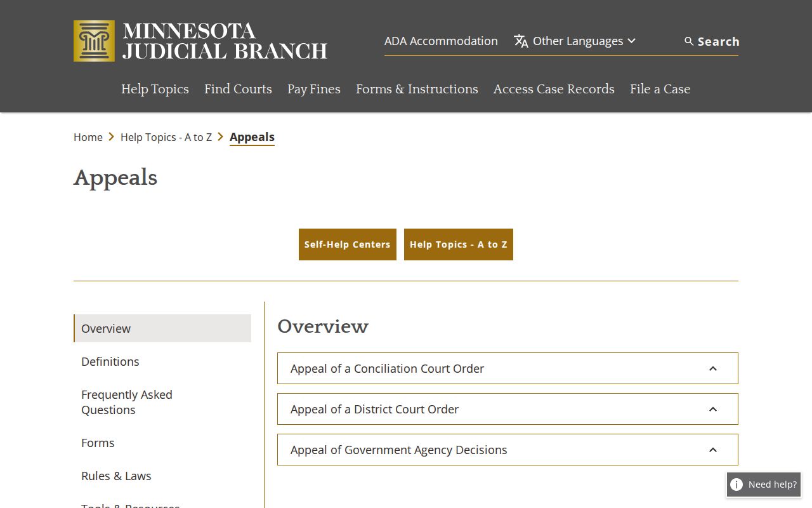Expand Appeal of a Conciliation Court Order

pyautogui.click(x=507, y=368)
